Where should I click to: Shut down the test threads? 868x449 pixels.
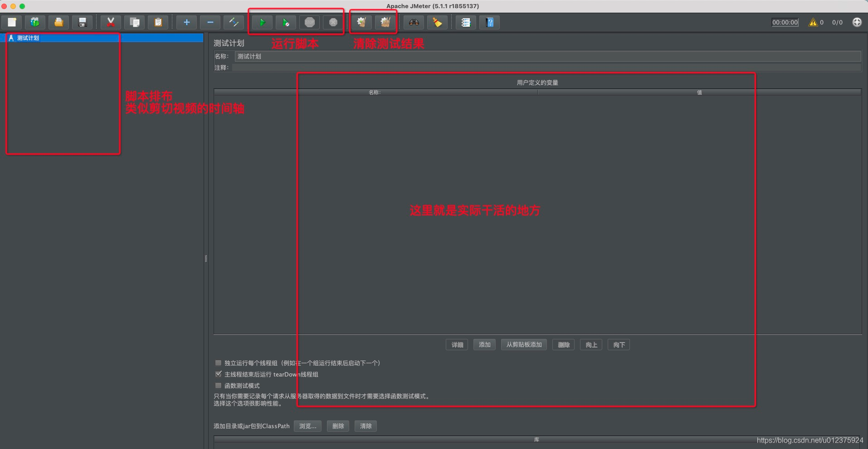pyautogui.click(x=333, y=22)
